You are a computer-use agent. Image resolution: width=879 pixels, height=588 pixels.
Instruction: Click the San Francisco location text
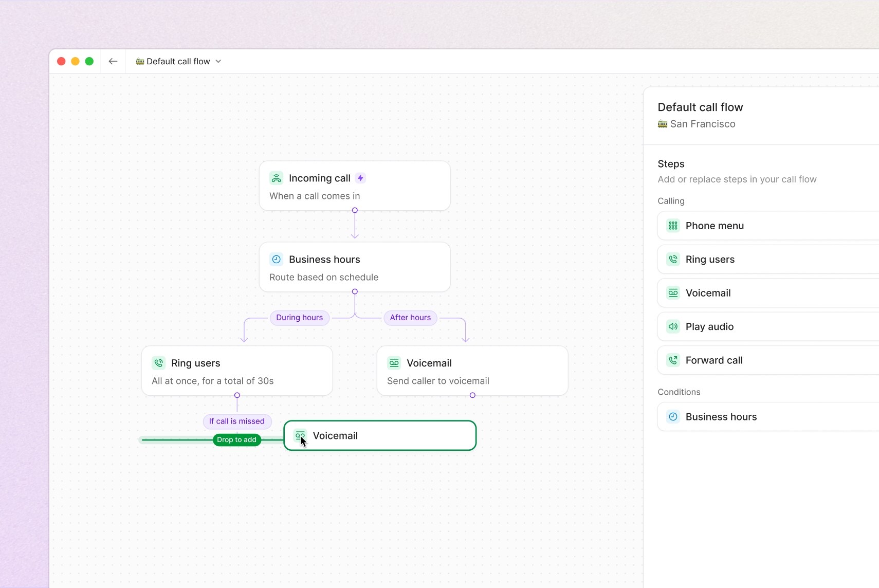[x=703, y=124]
